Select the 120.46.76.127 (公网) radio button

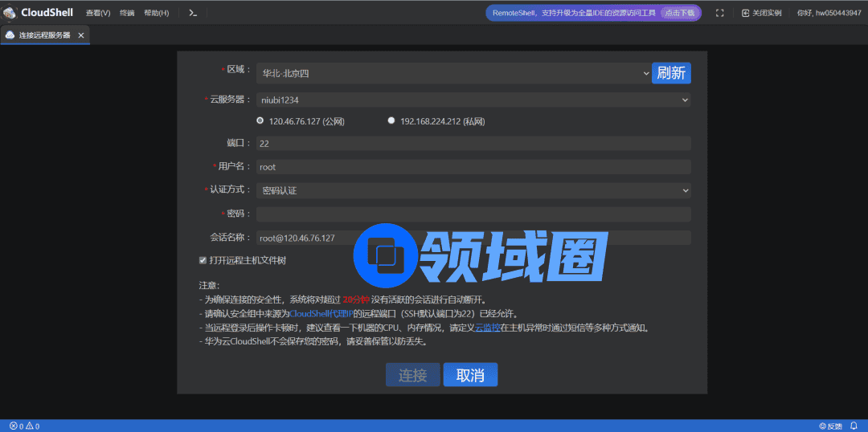[260, 120]
